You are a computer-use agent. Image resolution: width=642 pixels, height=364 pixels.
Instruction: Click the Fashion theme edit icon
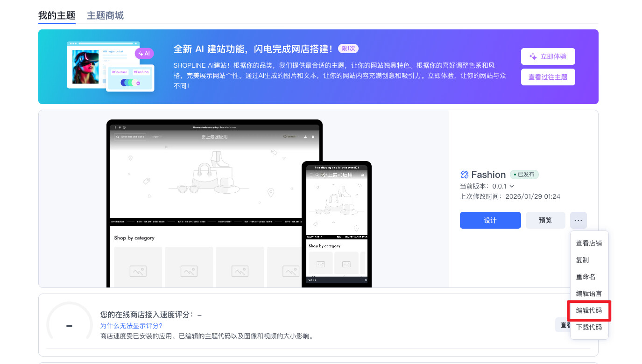tap(464, 175)
